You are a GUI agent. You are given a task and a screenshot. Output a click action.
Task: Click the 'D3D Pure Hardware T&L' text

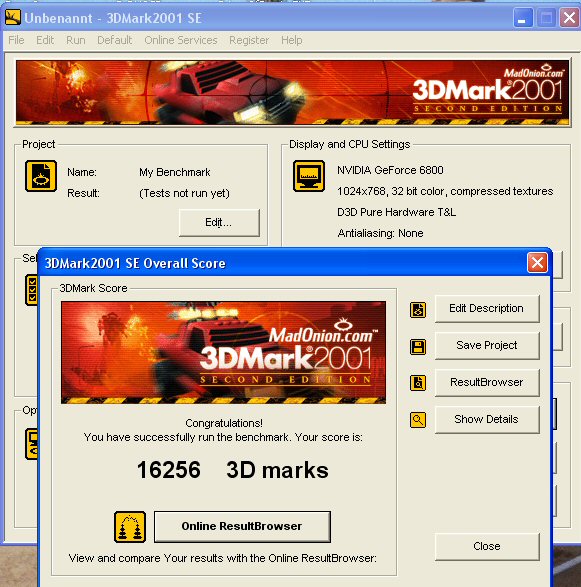pos(396,212)
